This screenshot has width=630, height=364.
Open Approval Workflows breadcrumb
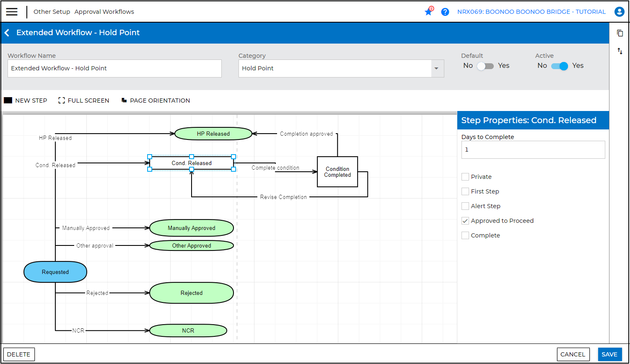coord(104,12)
